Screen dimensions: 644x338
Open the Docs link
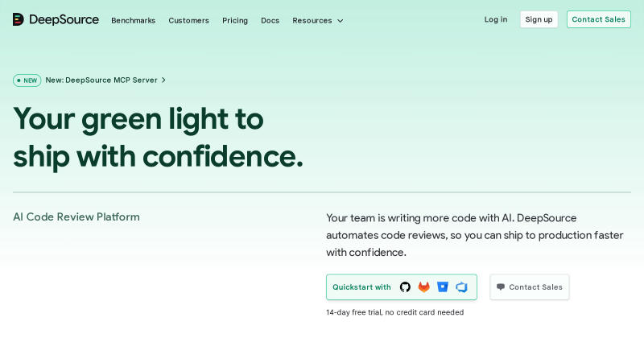270,21
